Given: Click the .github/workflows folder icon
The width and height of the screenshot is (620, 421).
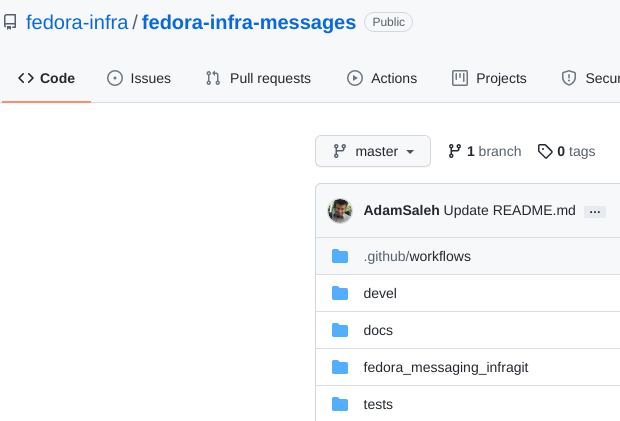Looking at the screenshot, I should click(340, 257).
